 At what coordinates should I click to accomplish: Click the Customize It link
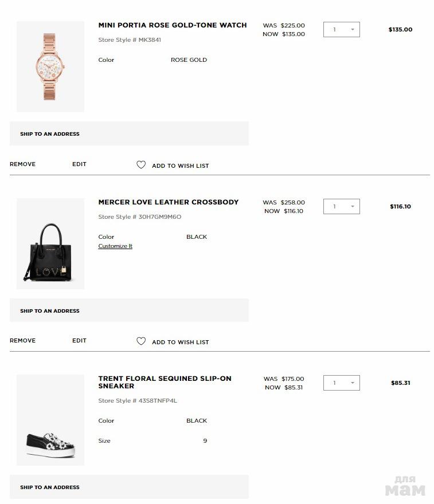tap(115, 246)
